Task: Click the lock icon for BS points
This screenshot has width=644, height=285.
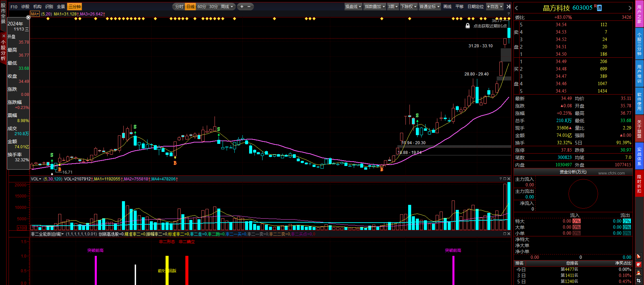Action: (x=468, y=26)
